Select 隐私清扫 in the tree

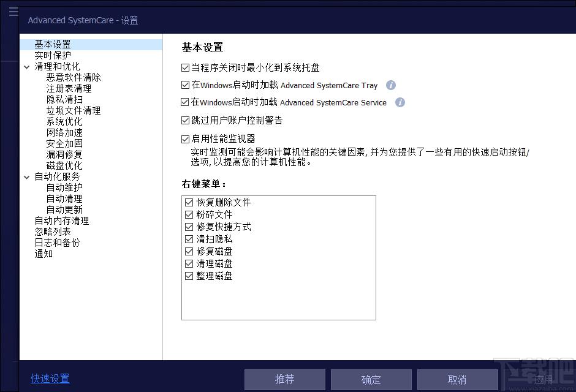[x=64, y=99]
